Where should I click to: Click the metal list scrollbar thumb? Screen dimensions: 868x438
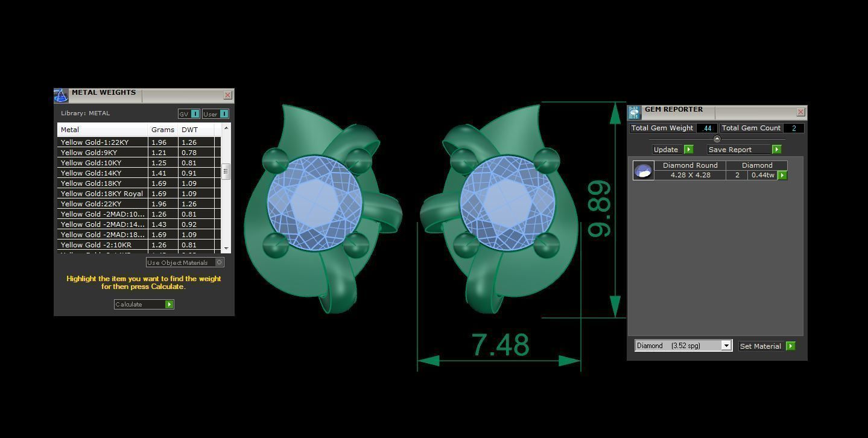tap(226, 171)
